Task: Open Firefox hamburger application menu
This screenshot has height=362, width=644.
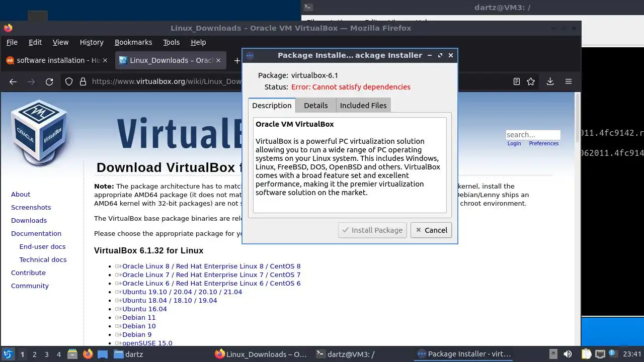Action: 569,81
